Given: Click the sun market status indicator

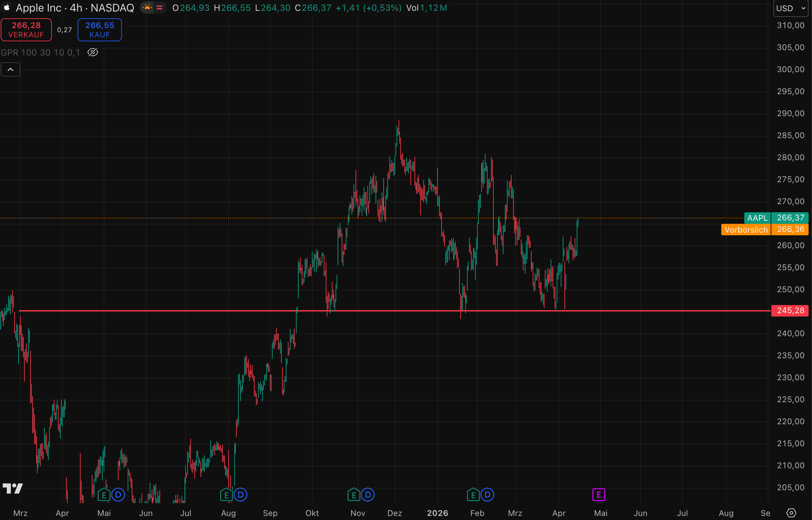Looking at the screenshot, I should (147, 7).
